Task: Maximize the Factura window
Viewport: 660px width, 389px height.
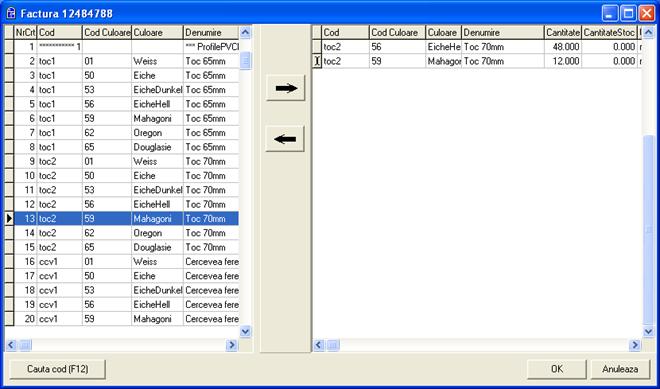Action: (x=628, y=13)
